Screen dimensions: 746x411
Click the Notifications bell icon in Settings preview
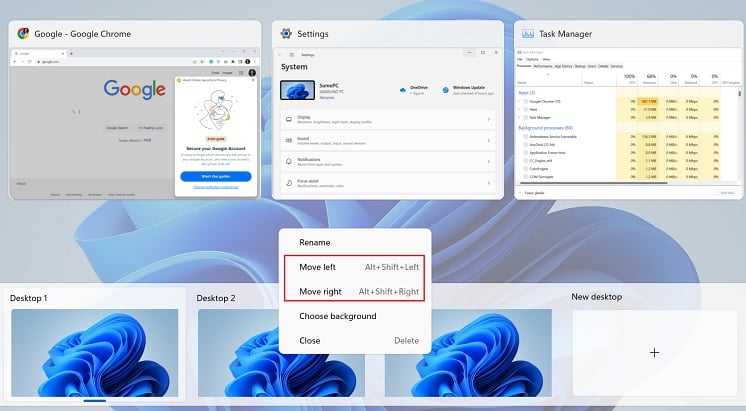pos(289,162)
